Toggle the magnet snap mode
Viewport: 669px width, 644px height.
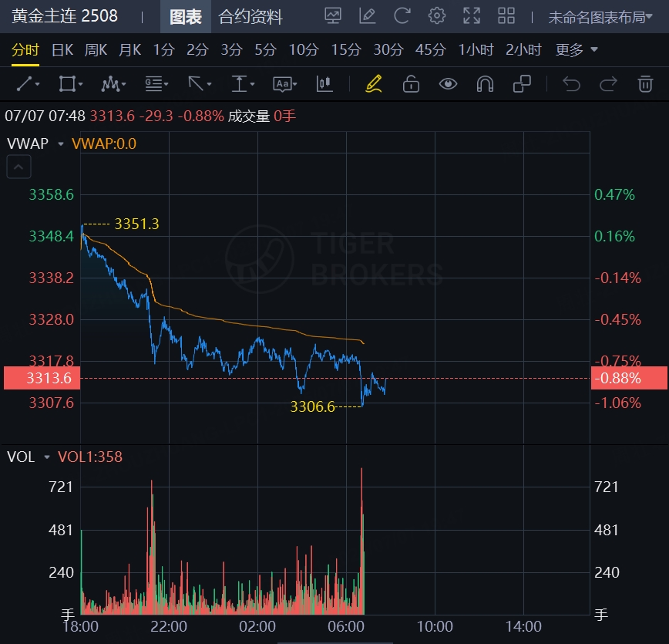(485, 83)
